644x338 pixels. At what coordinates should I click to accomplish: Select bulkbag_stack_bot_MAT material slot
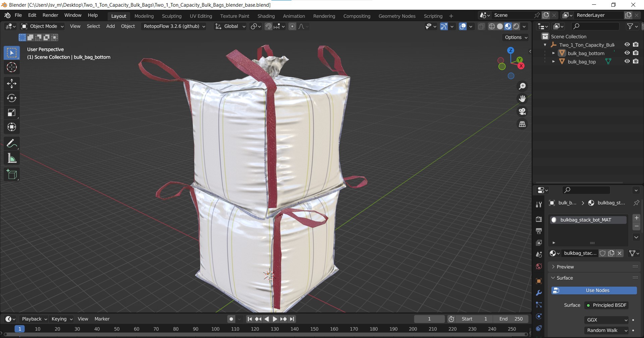[588, 220]
